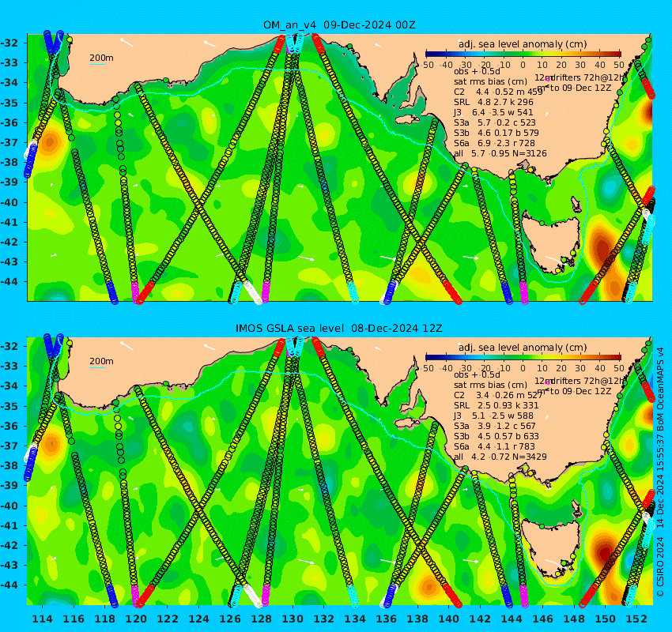
Task: Click the row 'S6a 4.4 1.1 r 783'
Action: pyautogui.click(x=495, y=446)
